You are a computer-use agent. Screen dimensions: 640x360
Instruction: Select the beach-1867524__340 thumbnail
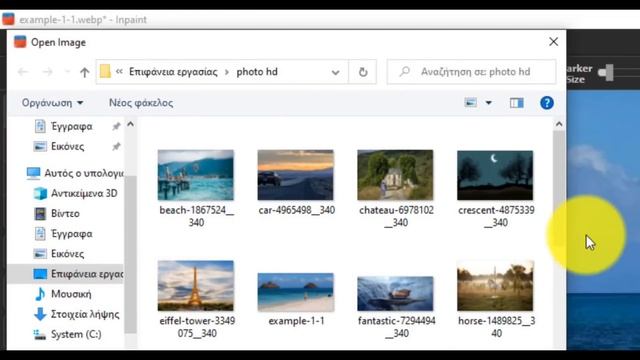pyautogui.click(x=196, y=175)
